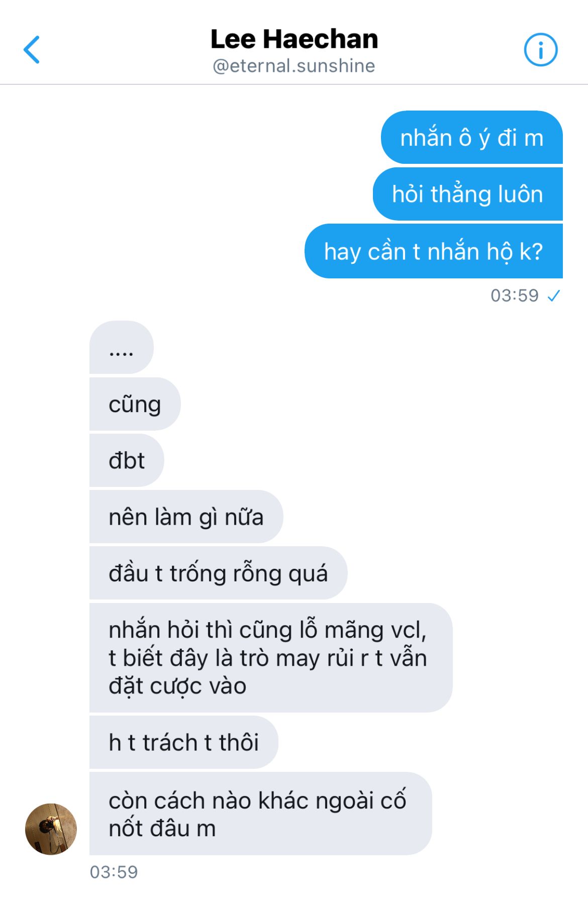Viewport: 588px width, 905px height.
Task: Tap the sent 03:59 timestamp
Action: 515,295
